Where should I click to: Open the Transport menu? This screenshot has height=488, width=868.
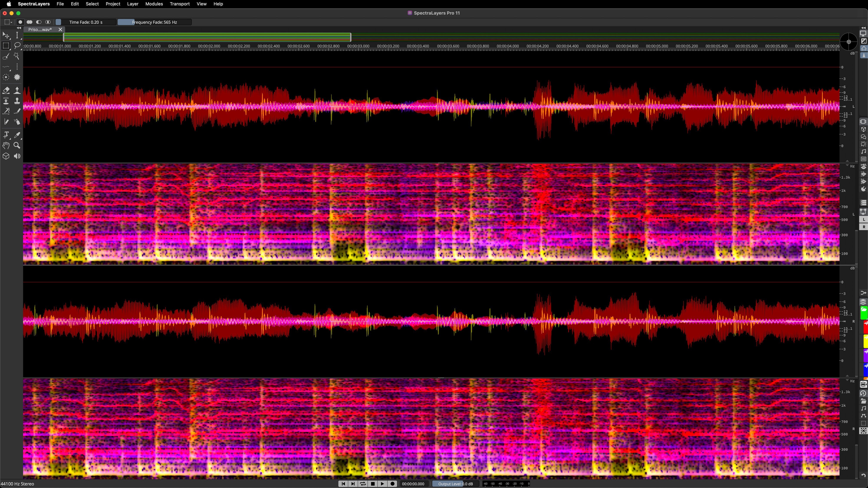[x=180, y=4]
